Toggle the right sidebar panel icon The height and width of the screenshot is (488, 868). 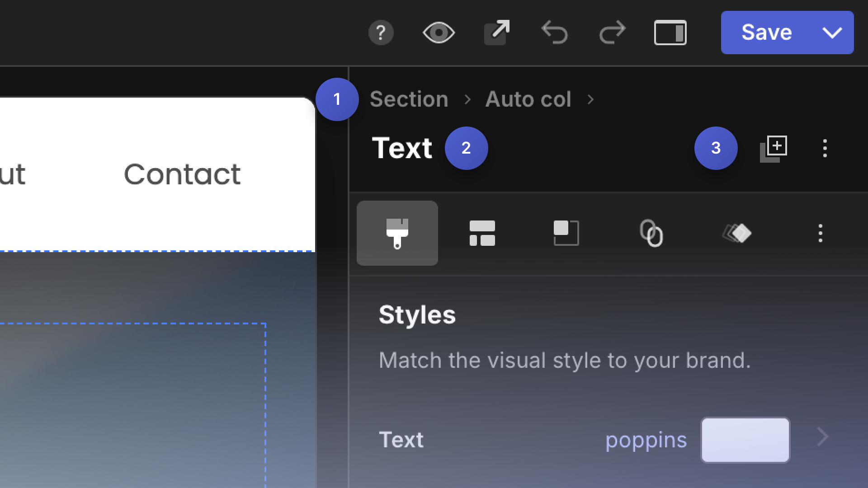click(x=670, y=32)
